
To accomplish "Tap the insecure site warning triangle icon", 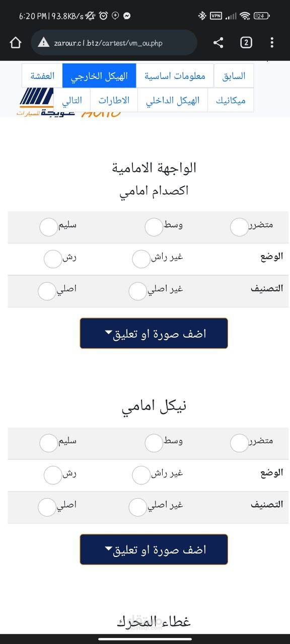I will coord(44,43).
